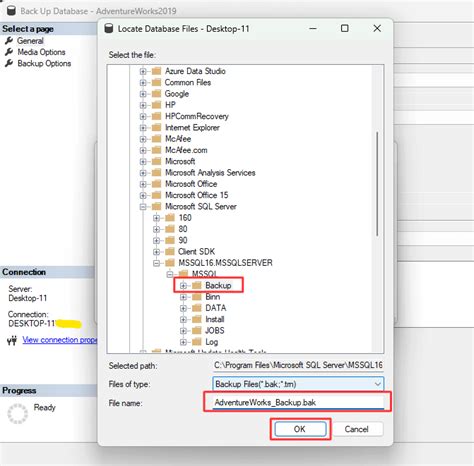Select the McAfee folder label
This screenshot has width=474, height=466.
pos(178,139)
